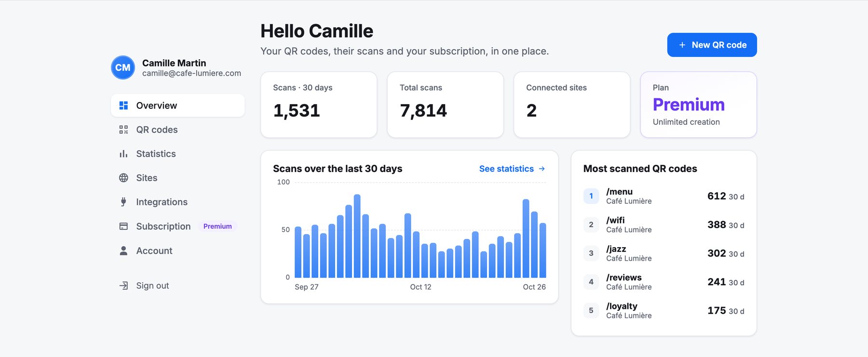The image size is (868, 357).
Task: Go to Account settings
Action: pos(177,251)
